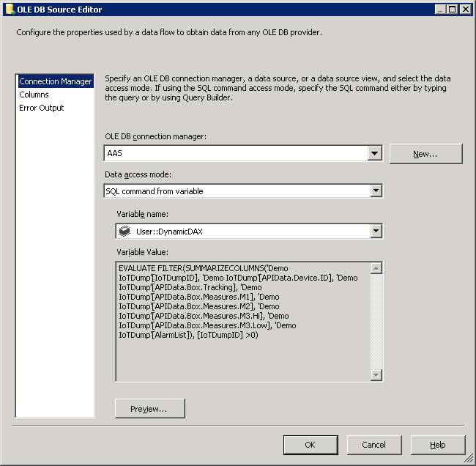Click the User::DynamicDAX variable combo box
The height and width of the screenshot is (466, 476).
(249, 232)
